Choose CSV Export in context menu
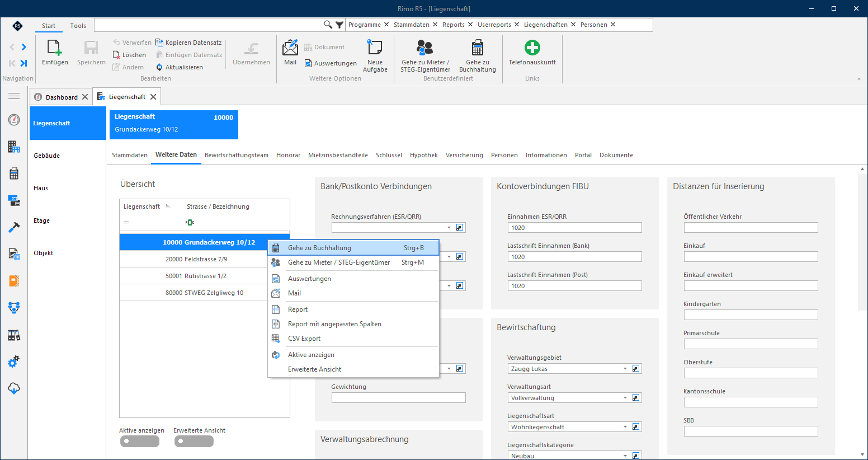 point(353,339)
